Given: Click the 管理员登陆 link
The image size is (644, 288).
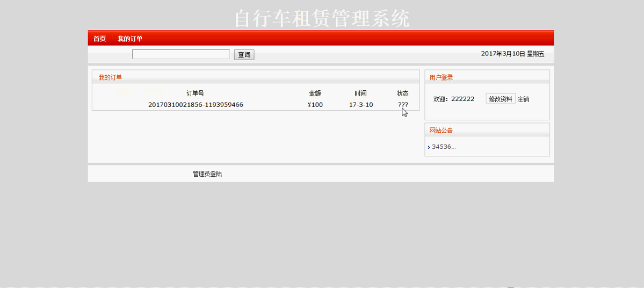Looking at the screenshot, I should click(207, 174).
